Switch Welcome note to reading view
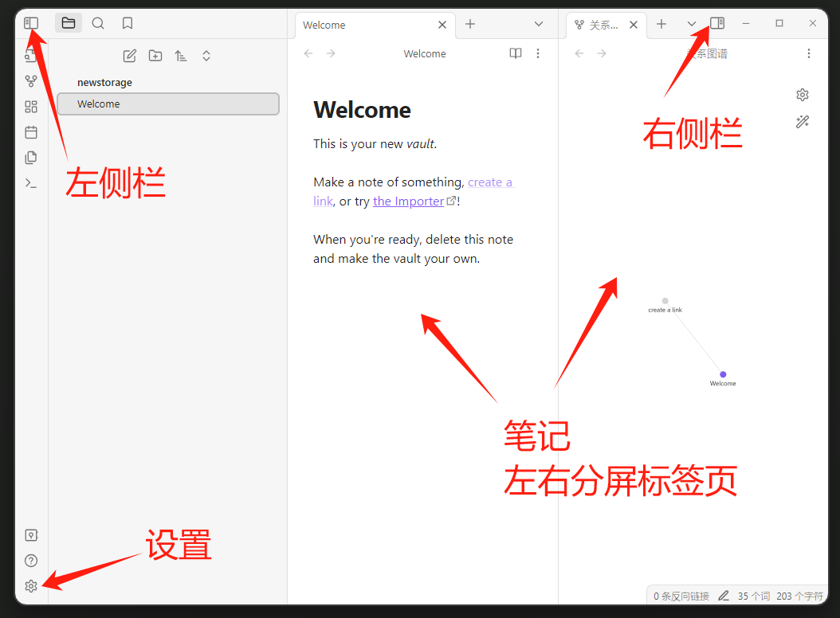The height and width of the screenshot is (618, 840). tap(516, 53)
